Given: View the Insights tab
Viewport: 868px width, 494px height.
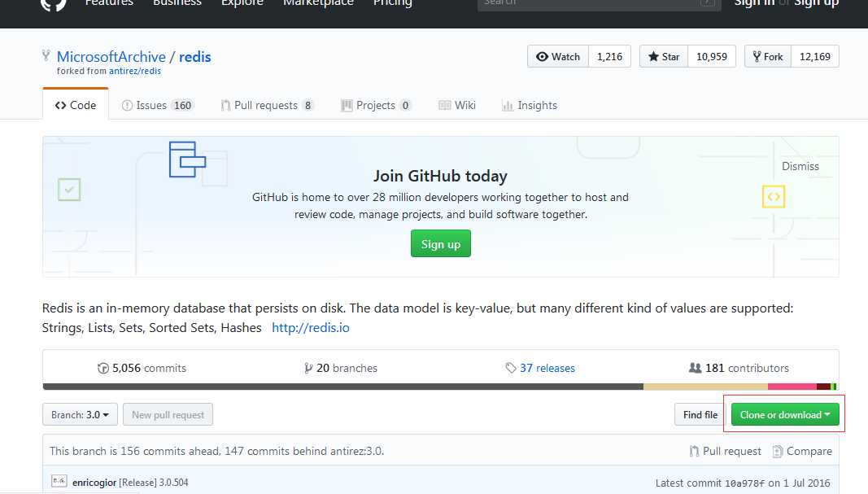Looking at the screenshot, I should pos(530,105).
